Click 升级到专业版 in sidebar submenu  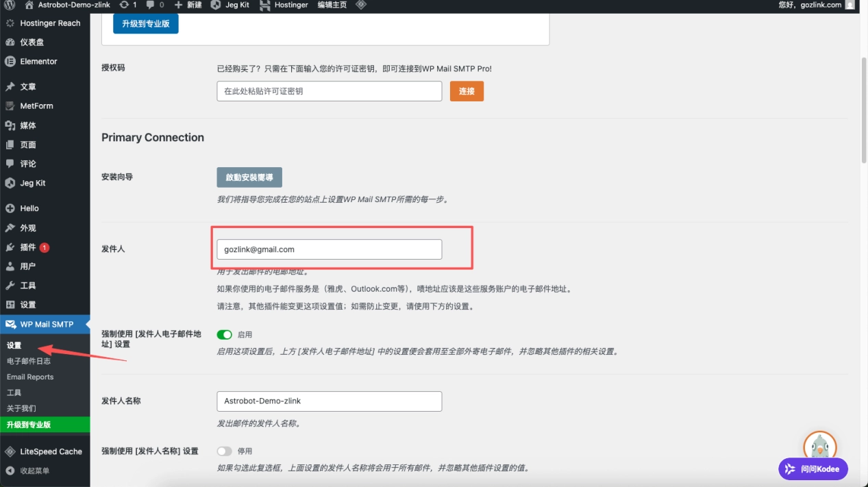tap(45, 425)
